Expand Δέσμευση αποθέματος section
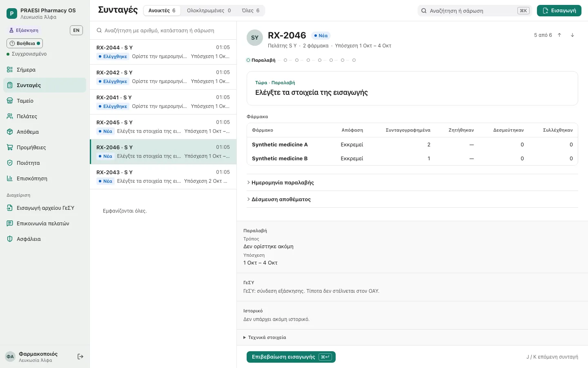 tap(412, 199)
